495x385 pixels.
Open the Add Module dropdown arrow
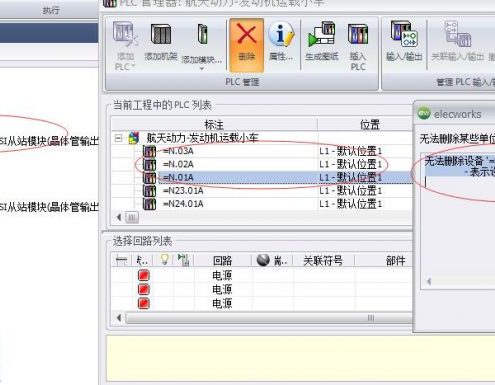(x=202, y=69)
